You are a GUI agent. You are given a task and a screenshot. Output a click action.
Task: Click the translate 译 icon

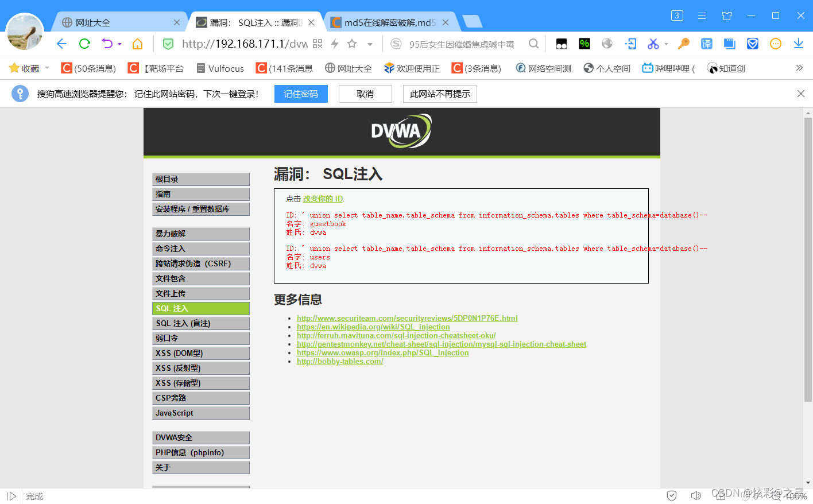point(706,44)
